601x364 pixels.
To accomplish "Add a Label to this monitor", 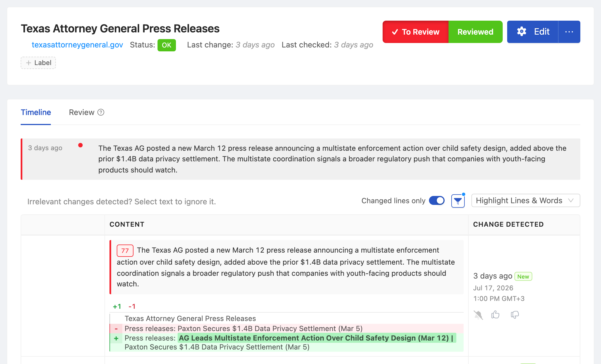I will click(x=38, y=63).
